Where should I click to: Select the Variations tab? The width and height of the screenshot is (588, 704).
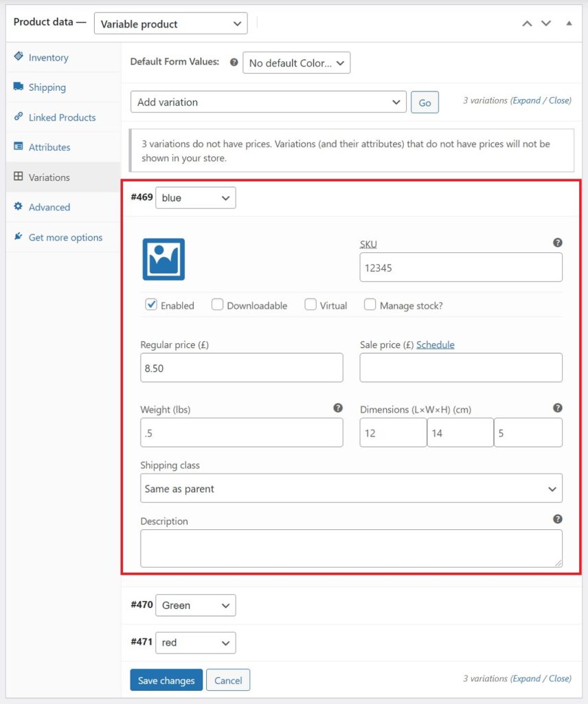[63, 177]
